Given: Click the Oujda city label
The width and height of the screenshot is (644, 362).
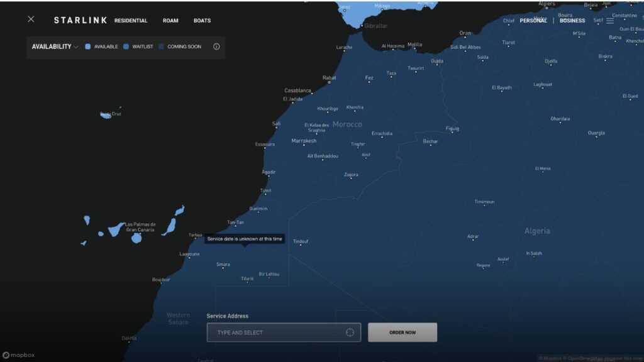Looking at the screenshot, I should [x=437, y=61].
